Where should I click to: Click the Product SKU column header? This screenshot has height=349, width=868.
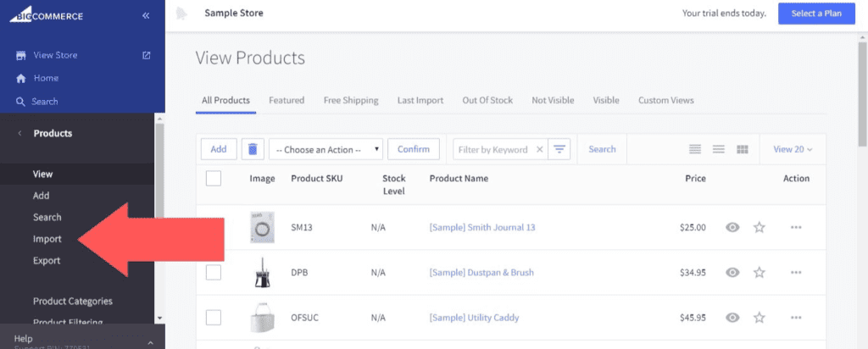click(317, 178)
